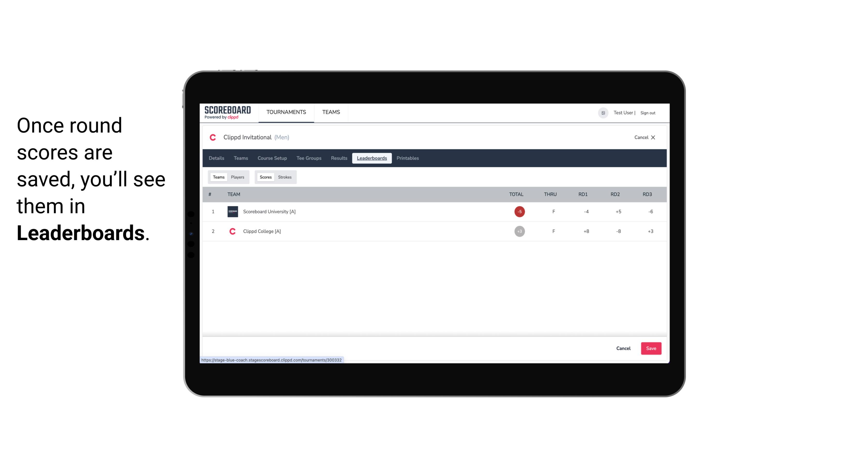Viewport: 868px width, 467px height.
Task: Select the Teams filter button
Action: click(x=218, y=177)
